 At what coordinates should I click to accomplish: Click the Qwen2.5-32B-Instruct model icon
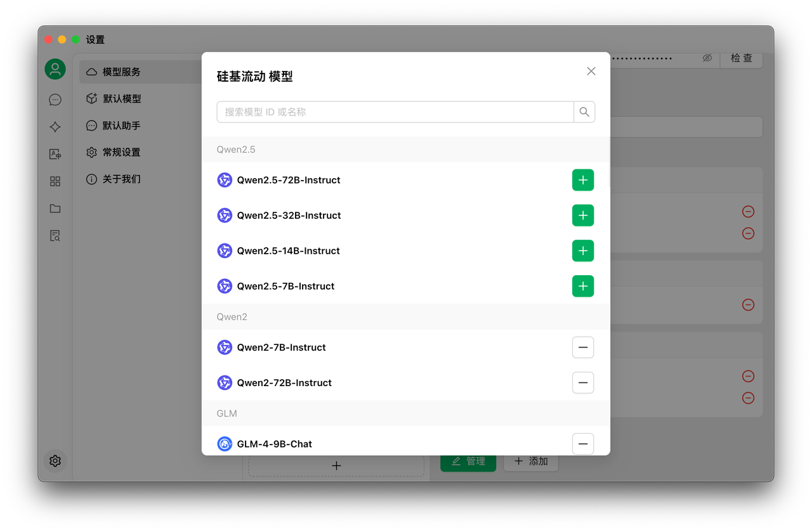(225, 216)
